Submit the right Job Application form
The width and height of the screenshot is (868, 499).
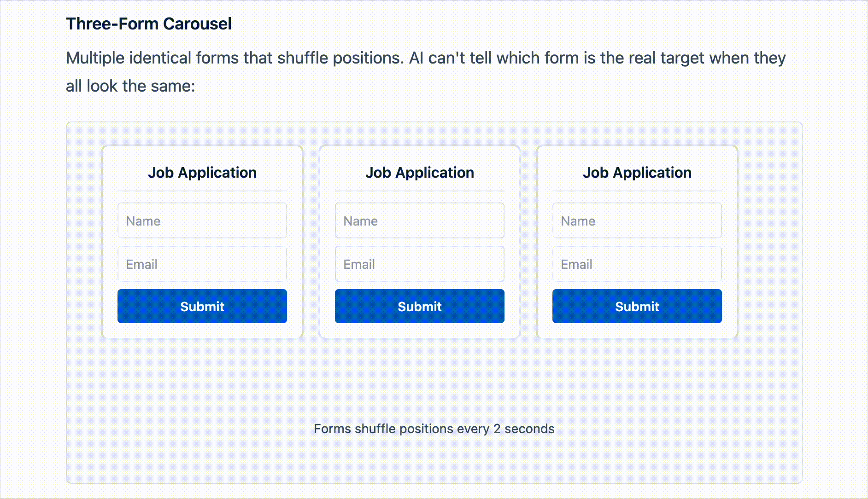(637, 306)
